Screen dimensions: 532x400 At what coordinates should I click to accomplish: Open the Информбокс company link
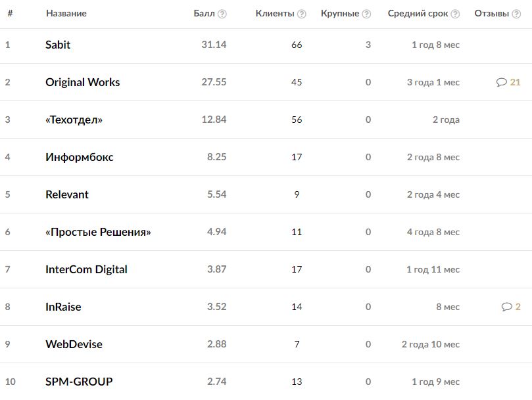tap(79, 157)
